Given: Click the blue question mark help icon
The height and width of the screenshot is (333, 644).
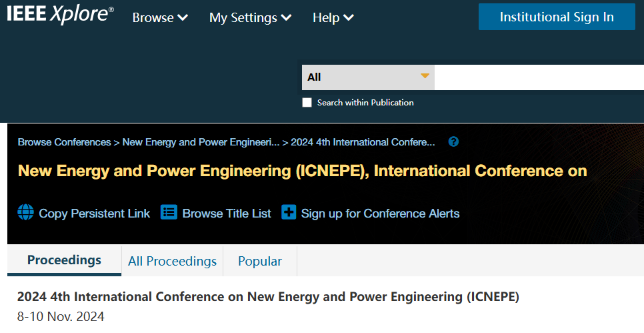Looking at the screenshot, I should pyautogui.click(x=453, y=142).
